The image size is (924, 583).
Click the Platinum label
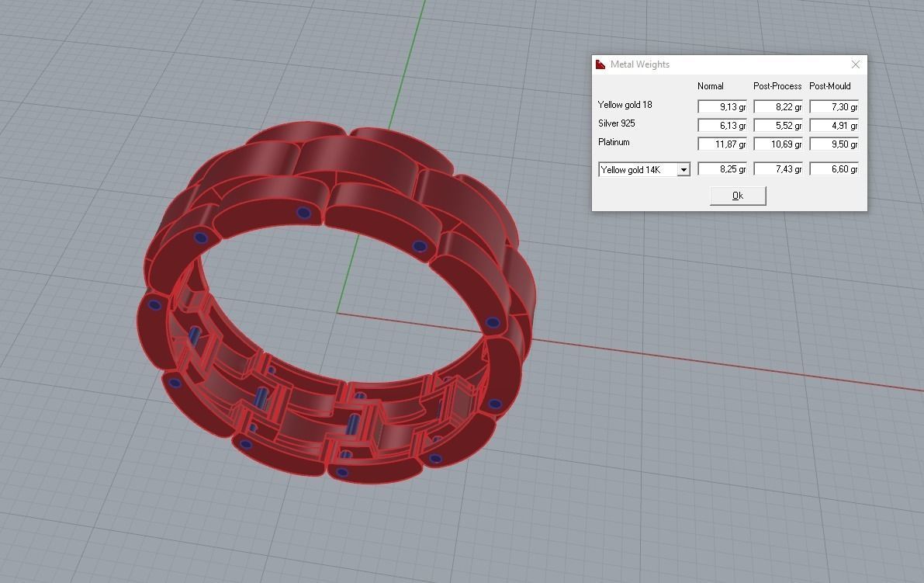pos(614,142)
